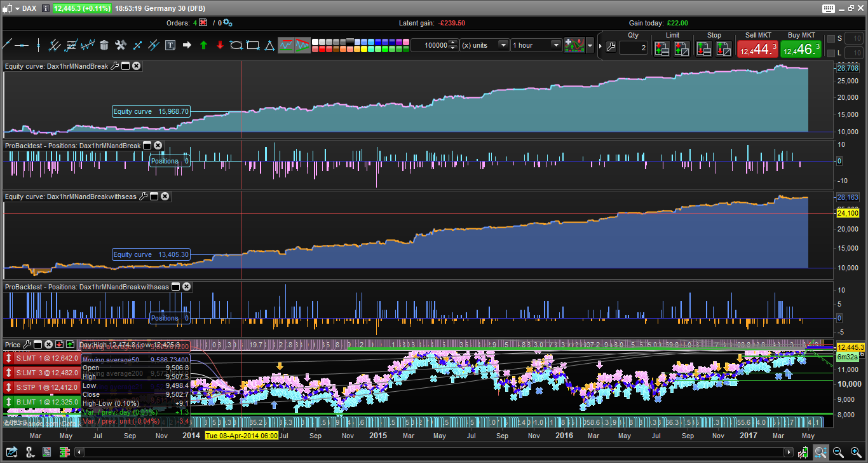Expand the (x) units dropdown
This screenshot has width=868, height=463.
pos(503,45)
